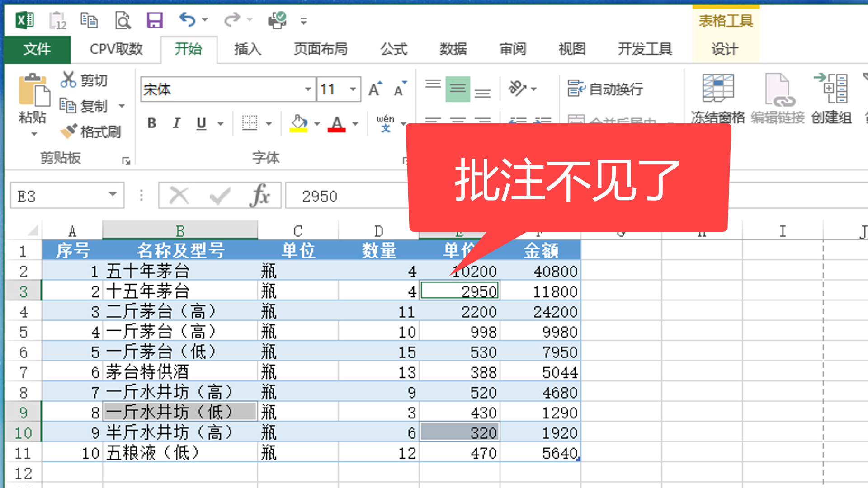This screenshot has height=488, width=868.
Task: Switch to the 开发工具 tab
Action: (645, 49)
